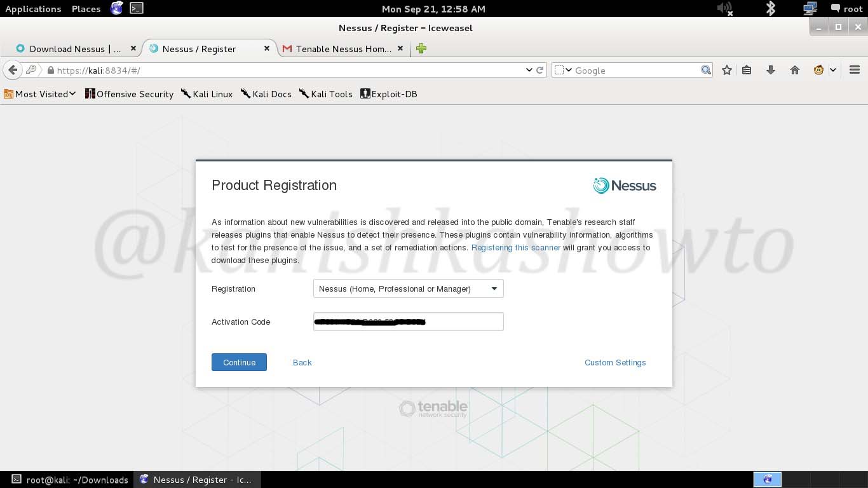Select the Nessus / Register tab
This screenshot has height=488, width=868.
[199, 49]
